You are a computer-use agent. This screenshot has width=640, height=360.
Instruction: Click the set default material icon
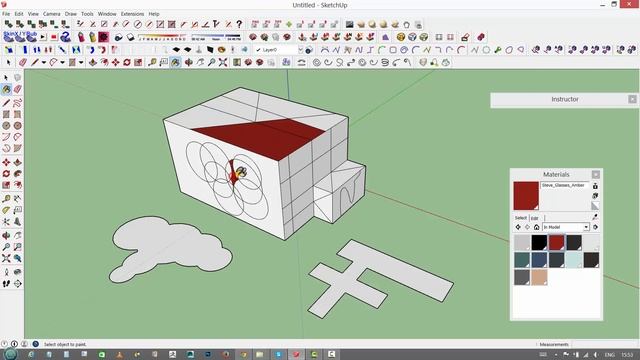pyautogui.click(x=595, y=205)
